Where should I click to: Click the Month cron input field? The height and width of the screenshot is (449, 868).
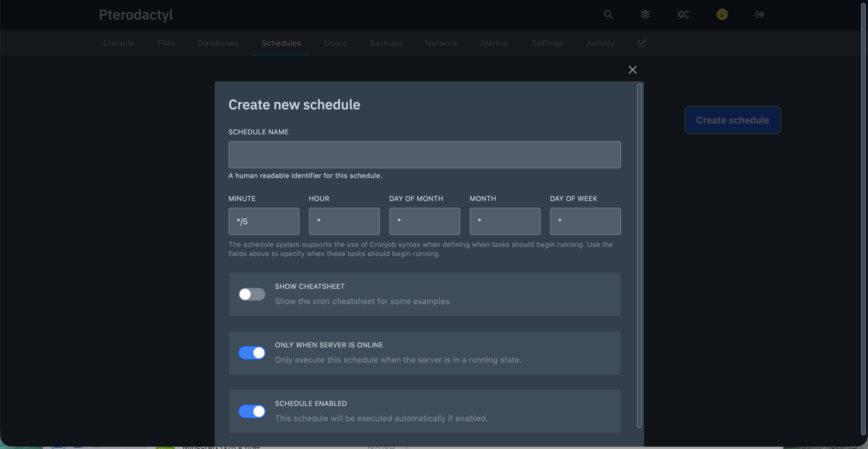click(x=505, y=221)
